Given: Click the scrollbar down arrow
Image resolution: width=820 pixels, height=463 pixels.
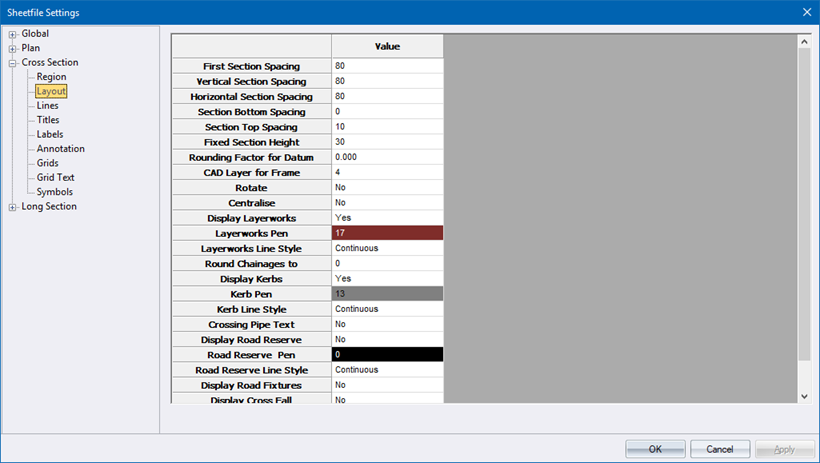Looking at the screenshot, I should coord(804,396).
